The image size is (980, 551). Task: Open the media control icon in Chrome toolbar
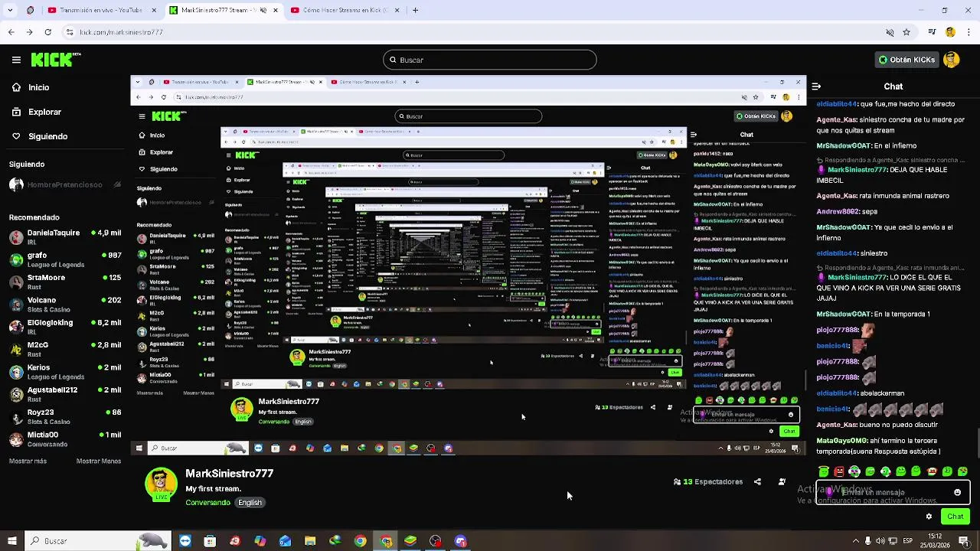pyautogui.click(x=932, y=32)
